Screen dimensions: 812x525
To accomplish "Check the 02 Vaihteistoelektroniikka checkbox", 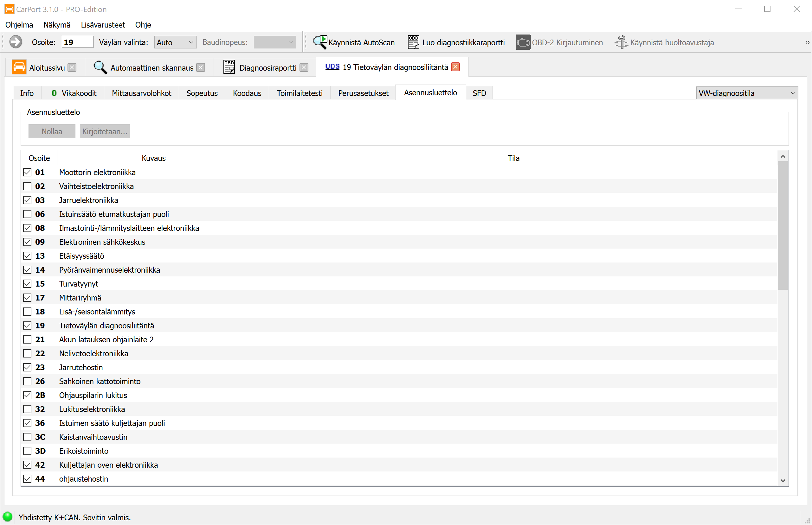I will (27, 186).
